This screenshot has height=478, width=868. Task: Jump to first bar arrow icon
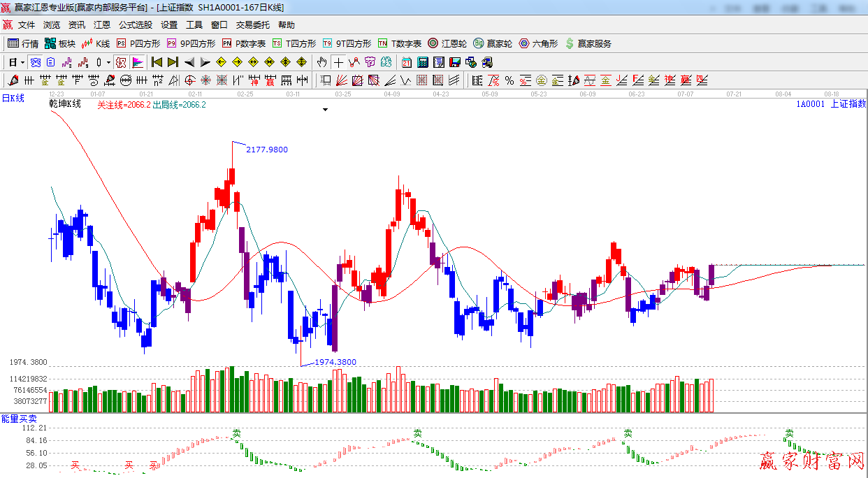tap(157, 62)
